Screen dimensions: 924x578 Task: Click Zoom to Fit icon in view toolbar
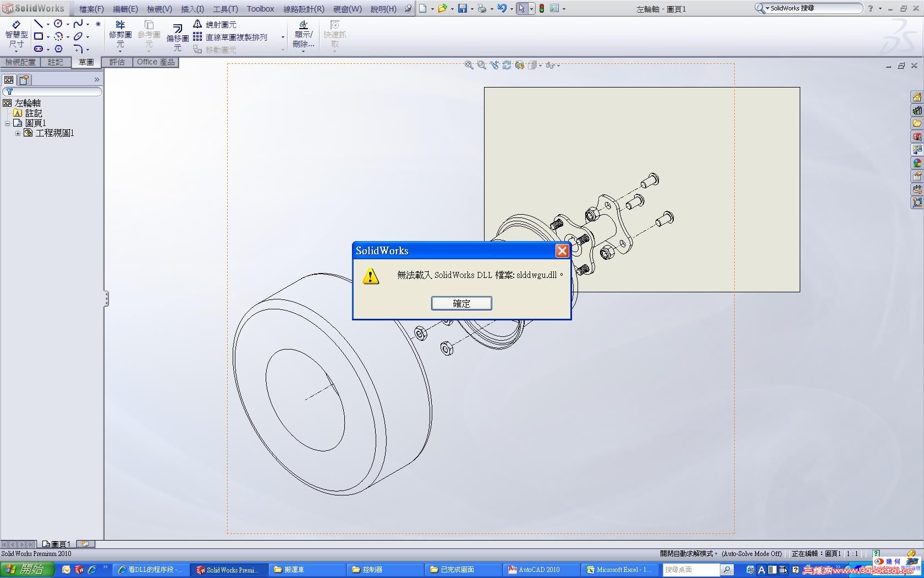[x=469, y=65]
